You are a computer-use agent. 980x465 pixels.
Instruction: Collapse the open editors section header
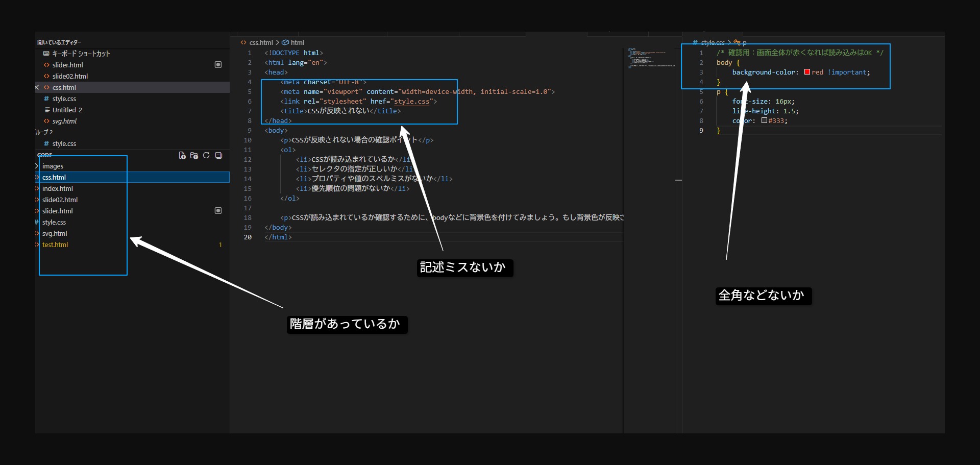[x=59, y=42]
